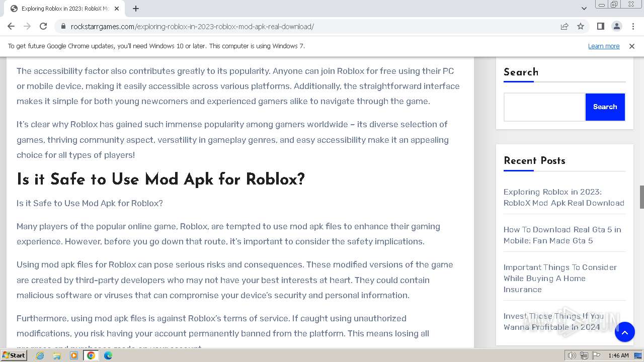
Task: Click the page vertical scrollbar thumb
Action: tap(641, 197)
